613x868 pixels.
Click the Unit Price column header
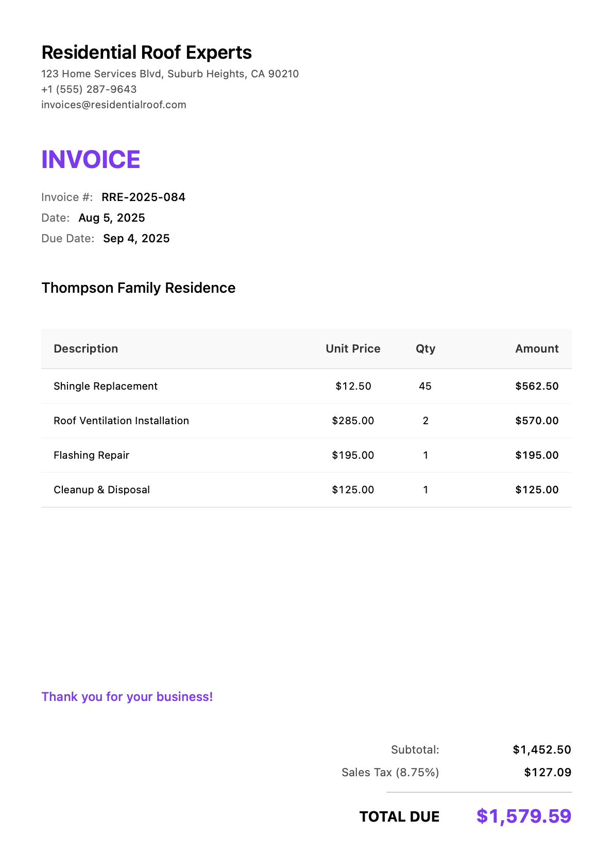point(353,348)
